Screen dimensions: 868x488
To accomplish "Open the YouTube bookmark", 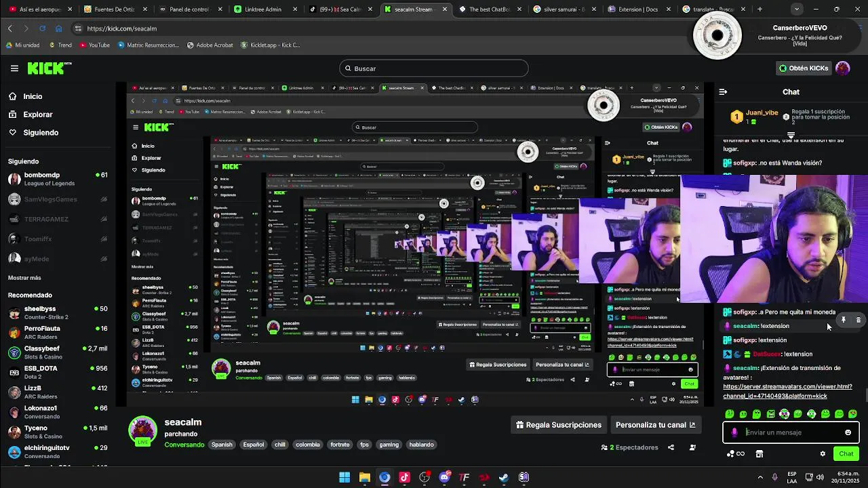I will click(94, 45).
